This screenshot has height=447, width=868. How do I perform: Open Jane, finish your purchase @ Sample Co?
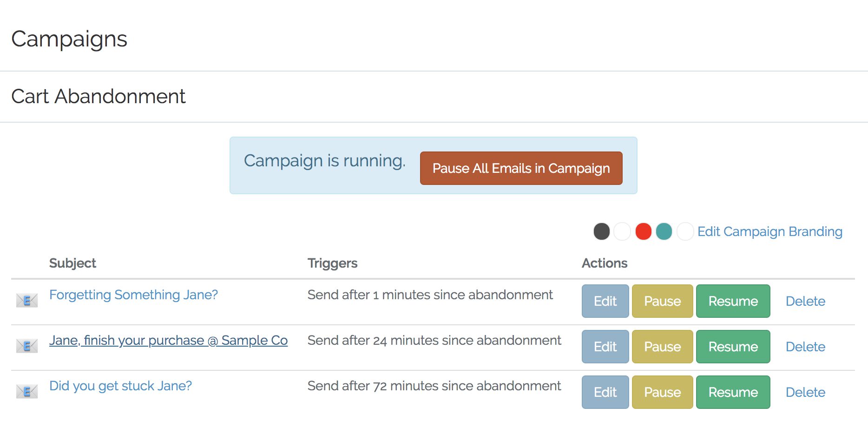pos(168,340)
